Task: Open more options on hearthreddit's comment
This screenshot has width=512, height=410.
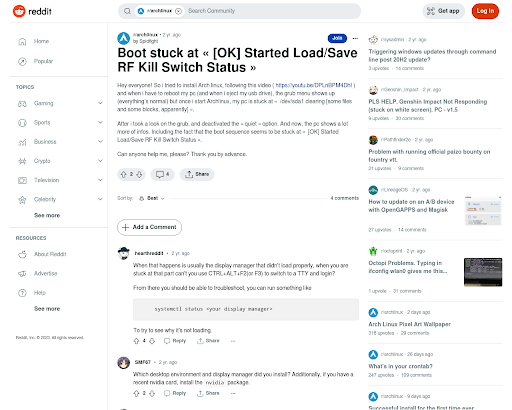Action: point(233,341)
